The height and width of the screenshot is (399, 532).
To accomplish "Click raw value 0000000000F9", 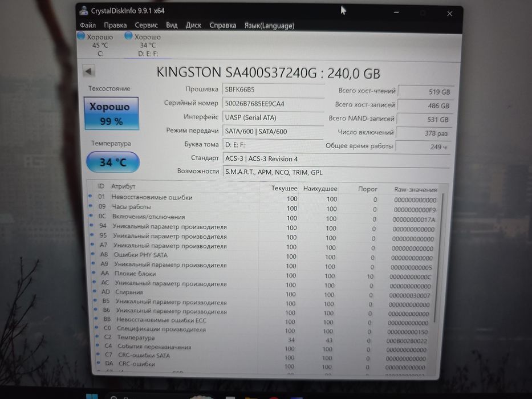I will click(415, 210).
